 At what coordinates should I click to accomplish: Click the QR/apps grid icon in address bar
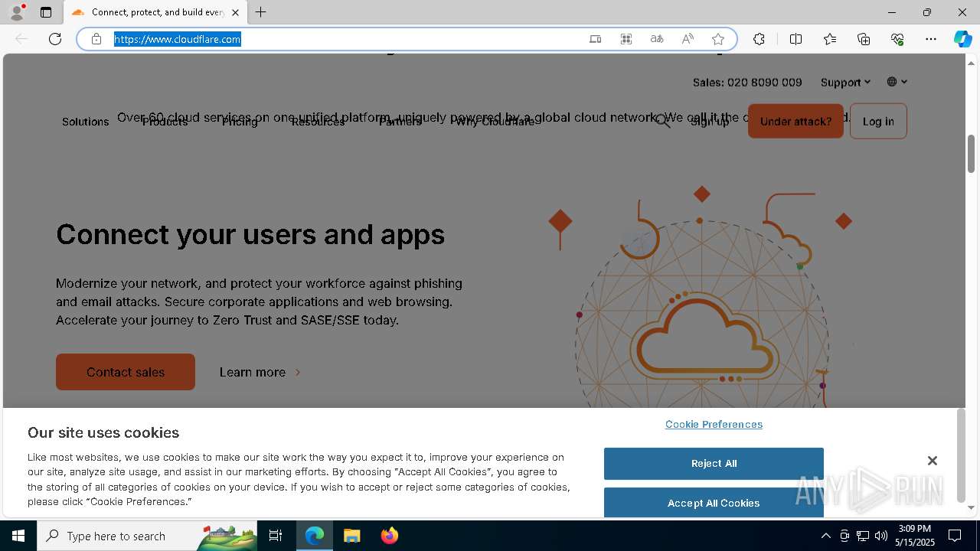(626, 39)
